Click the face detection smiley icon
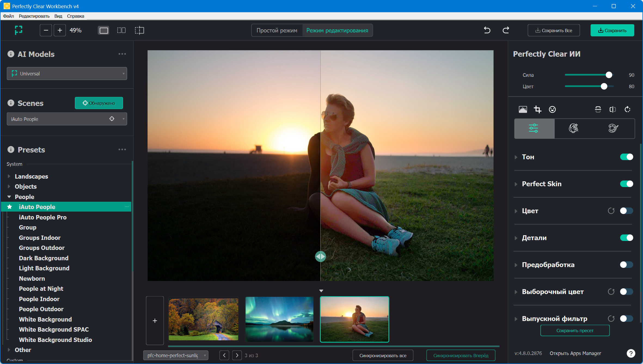Viewport: 643px width, 364px height. (552, 109)
